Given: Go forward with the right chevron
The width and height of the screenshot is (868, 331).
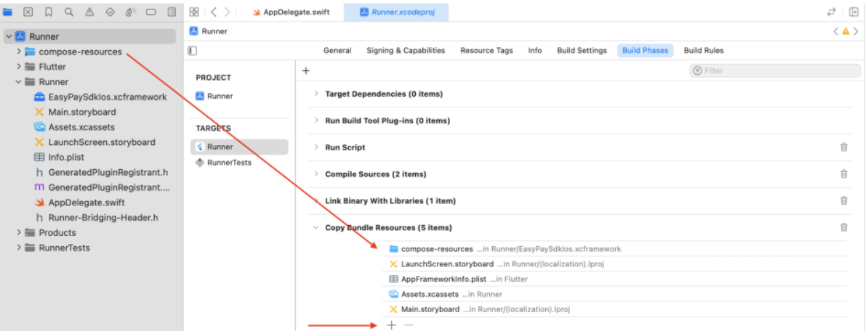Looking at the screenshot, I should pyautogui.click(x=227, y=12).
